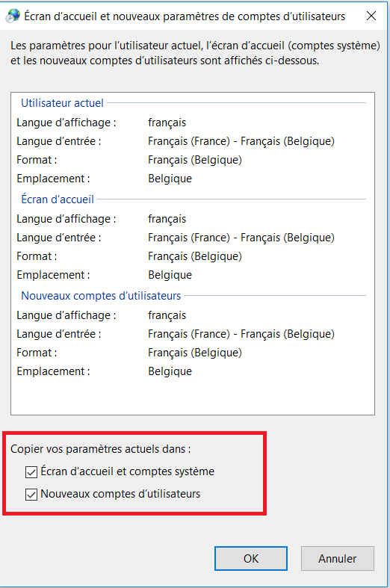This screenshot has width=390, height=588.
Task: Click Belgique location under Nouveaux comptes d'utilisateurs
Action: tap(170, 371)
